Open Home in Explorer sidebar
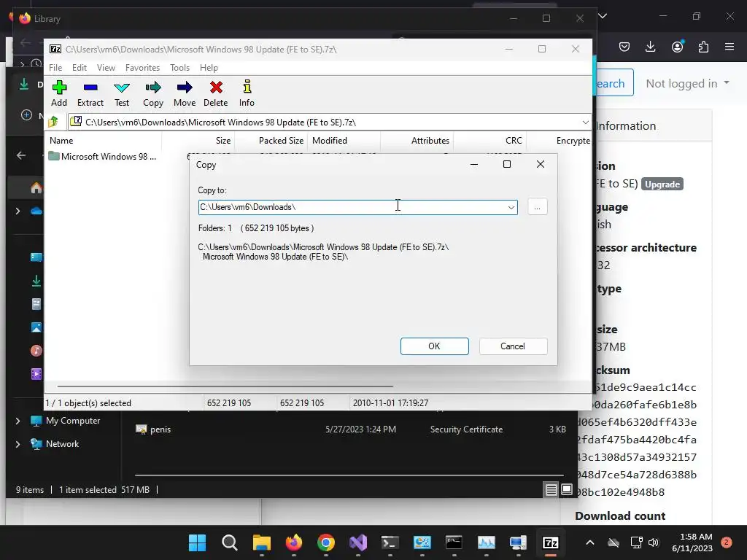This screenshot has width=747, height=560. point(36,188)
